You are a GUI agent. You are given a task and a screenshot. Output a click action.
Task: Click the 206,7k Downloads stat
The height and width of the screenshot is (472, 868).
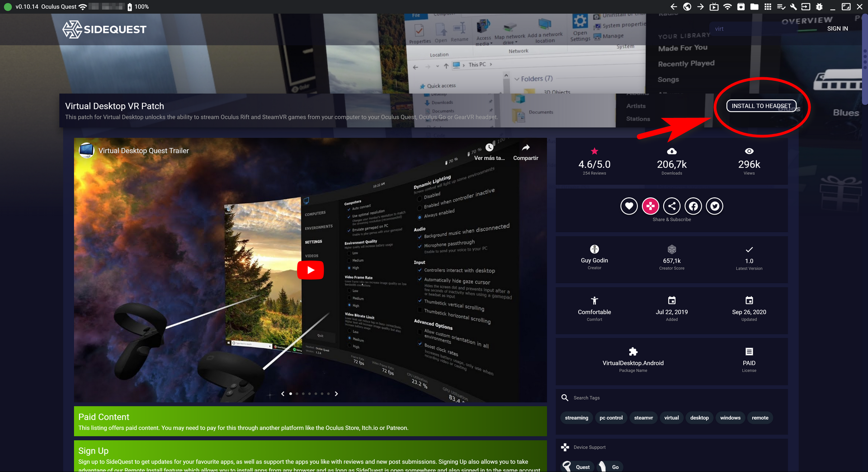(x=672, y=165)
